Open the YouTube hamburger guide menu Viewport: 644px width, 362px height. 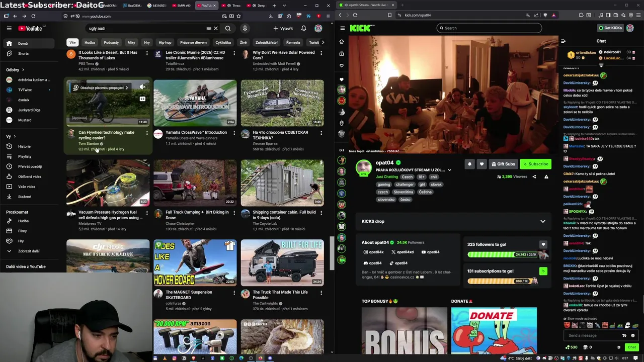point(9,29)
